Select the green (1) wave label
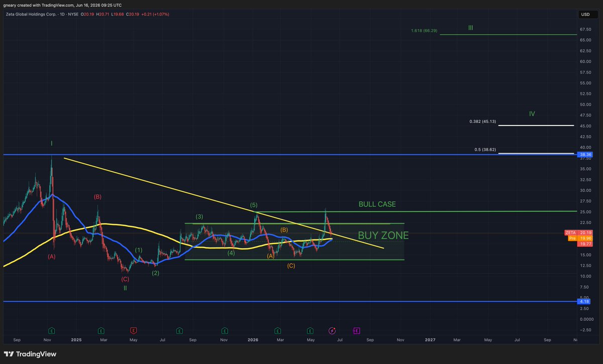The width and height of the screenshot is (603, 364). click(139, 250)
